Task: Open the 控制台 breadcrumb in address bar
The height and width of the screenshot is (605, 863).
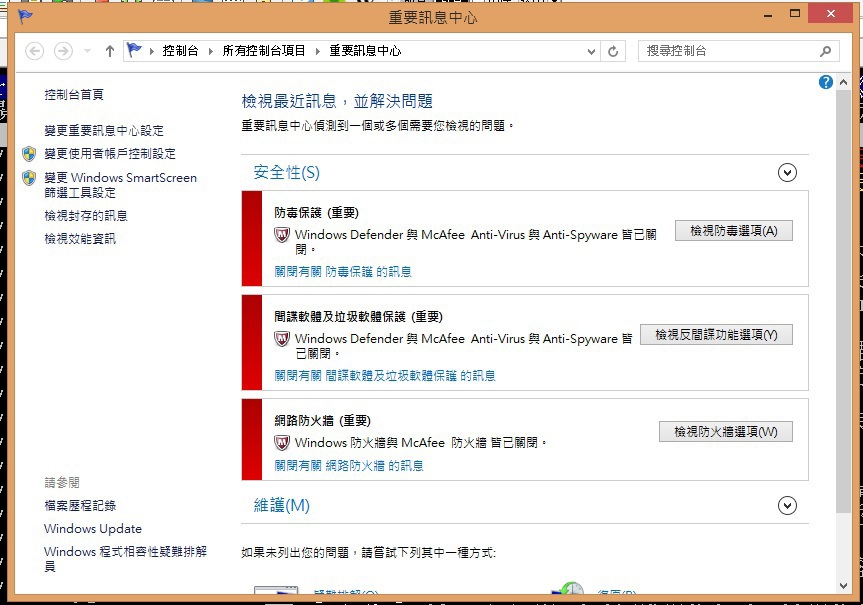Action: 181,51
